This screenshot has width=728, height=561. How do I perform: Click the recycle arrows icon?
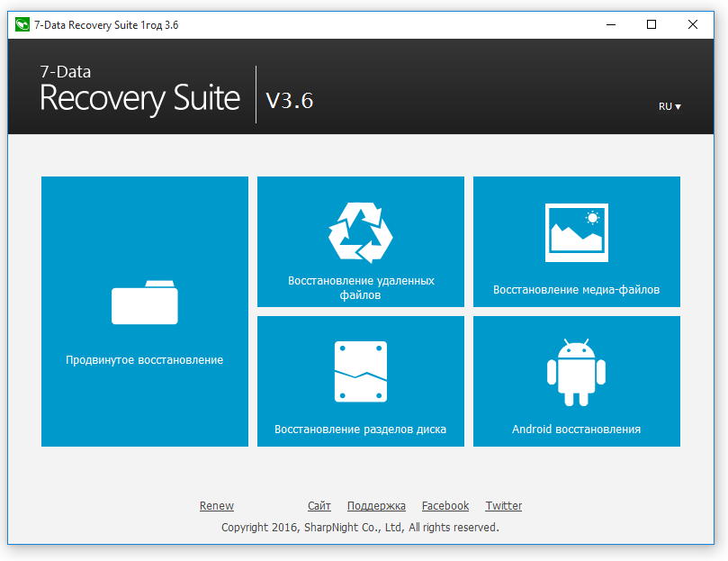tap(361, 232)
